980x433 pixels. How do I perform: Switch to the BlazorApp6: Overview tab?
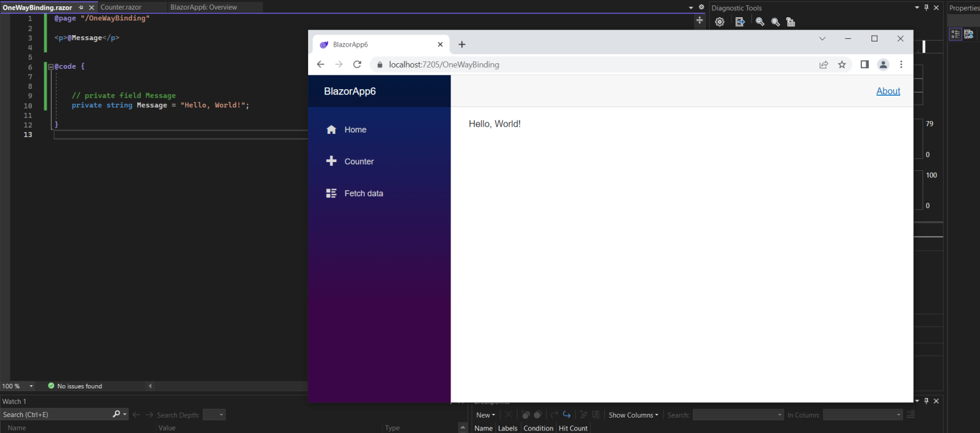pyautogui.click(x=204, y=7)
